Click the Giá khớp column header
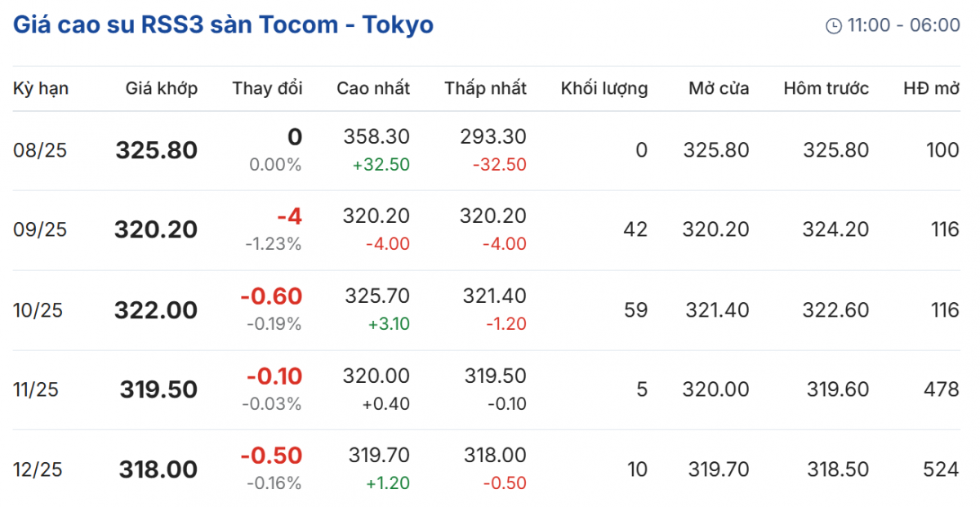The width and height of the screenshot is (980, 507). point(162,88)
